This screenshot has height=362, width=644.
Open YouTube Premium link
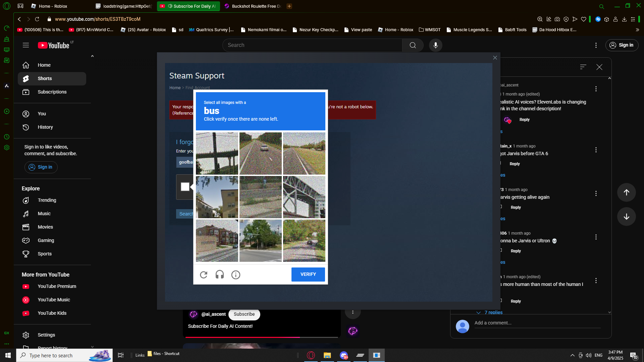tap(52, 286)
